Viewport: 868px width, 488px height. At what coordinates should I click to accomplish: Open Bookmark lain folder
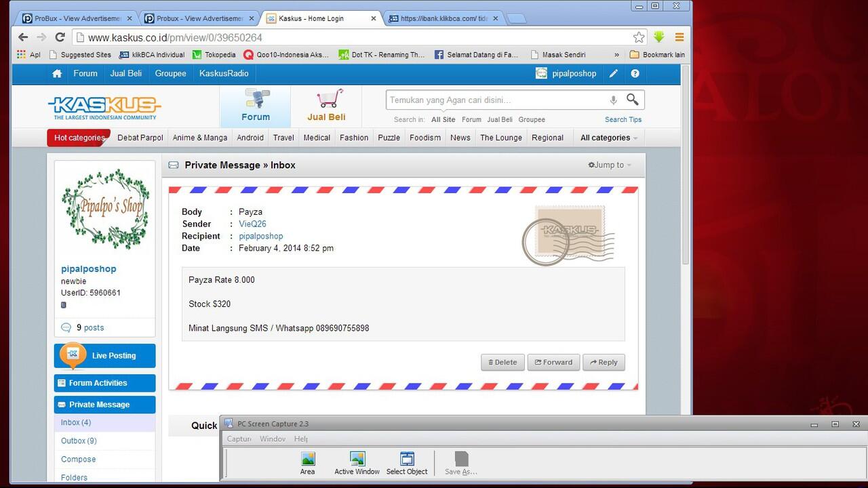657,55
